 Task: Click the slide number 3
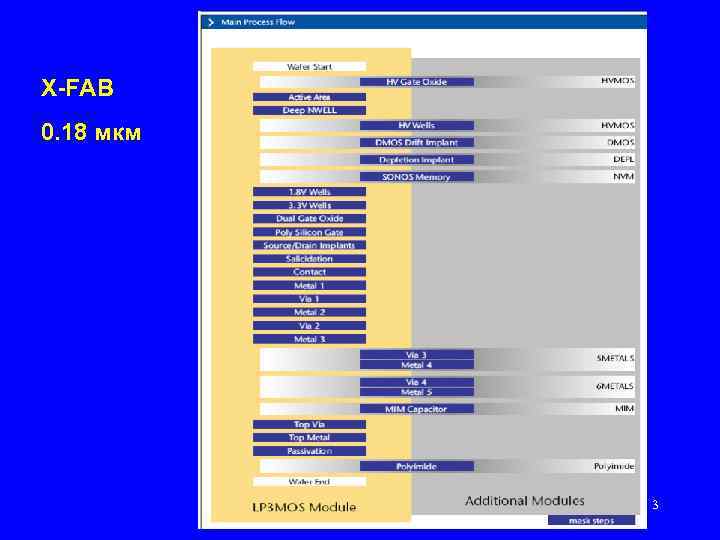tap(655, 505)
